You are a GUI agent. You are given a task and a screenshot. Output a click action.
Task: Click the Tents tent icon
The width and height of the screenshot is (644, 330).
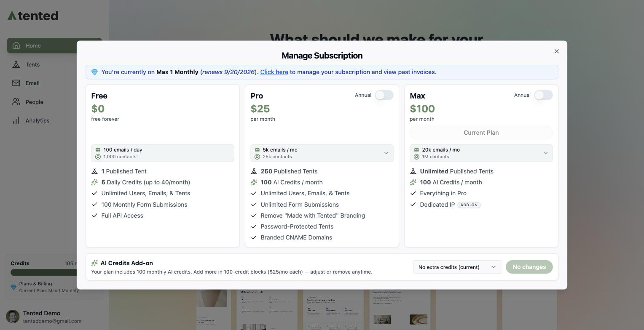[16, 64]
